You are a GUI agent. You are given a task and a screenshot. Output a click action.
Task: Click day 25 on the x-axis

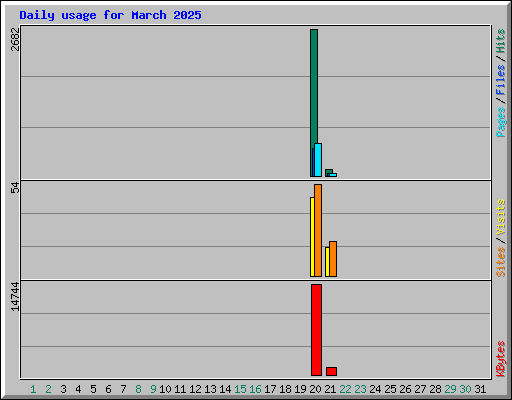(390, 389)
